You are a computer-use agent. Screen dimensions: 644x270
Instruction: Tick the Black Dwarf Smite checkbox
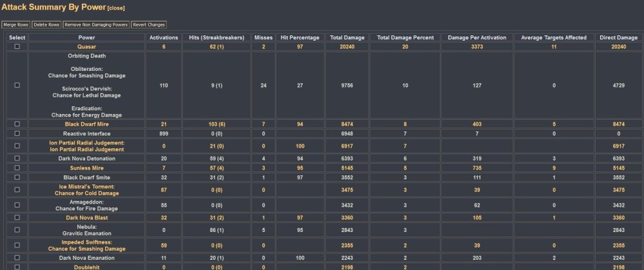(x=17, y=176)
